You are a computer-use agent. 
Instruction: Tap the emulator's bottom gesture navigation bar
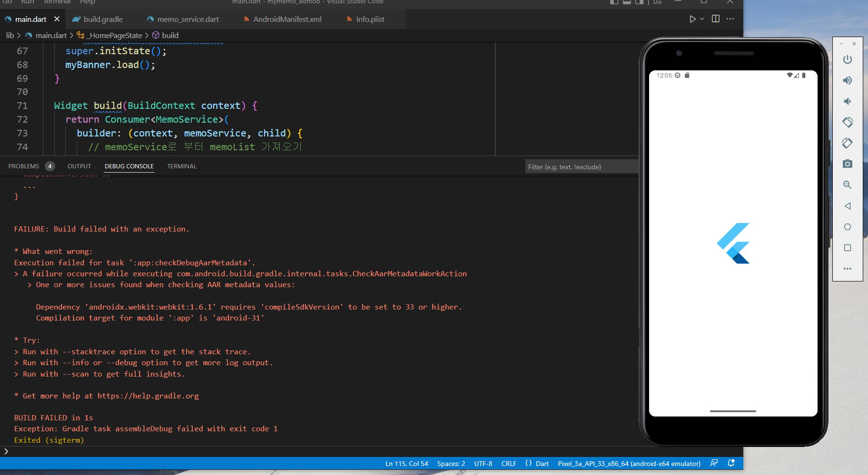733,411
